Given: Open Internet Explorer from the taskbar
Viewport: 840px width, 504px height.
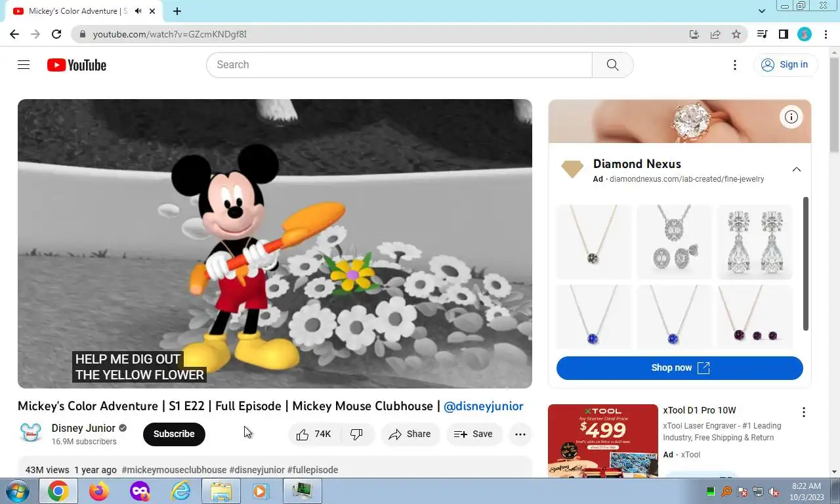Looking at the screenshot, I should pyautogui.click(x=180, y=491).
